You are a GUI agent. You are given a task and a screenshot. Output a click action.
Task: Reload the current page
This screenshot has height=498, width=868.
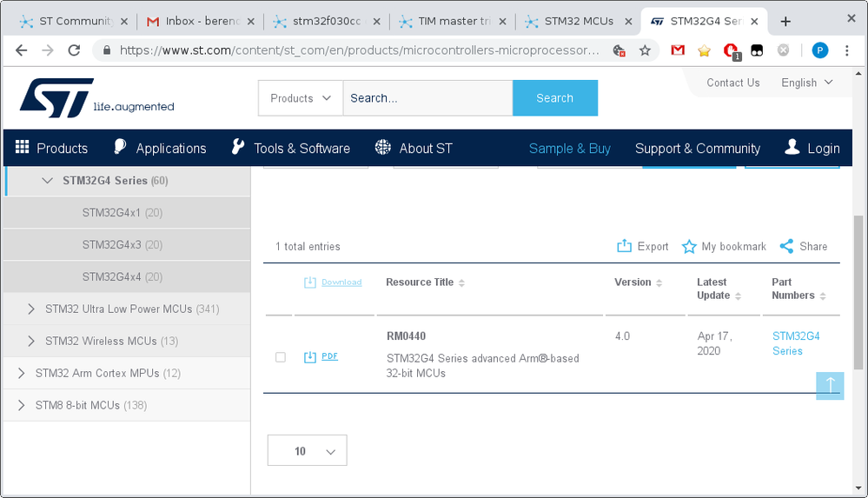coord(74,50)
